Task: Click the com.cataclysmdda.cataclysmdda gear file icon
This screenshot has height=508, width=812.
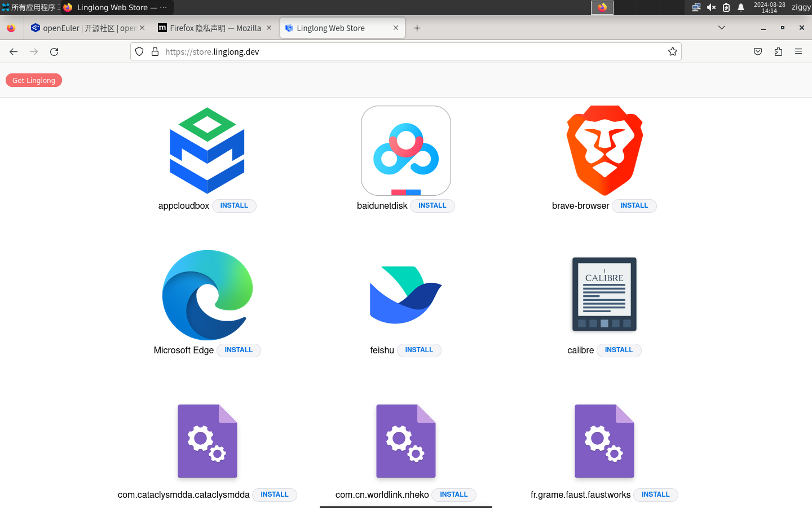Action: coord(208,441)
